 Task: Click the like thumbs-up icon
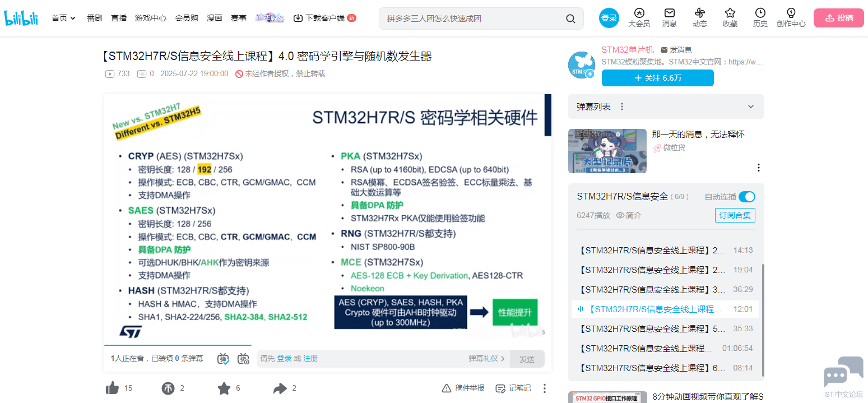[112, 388]
